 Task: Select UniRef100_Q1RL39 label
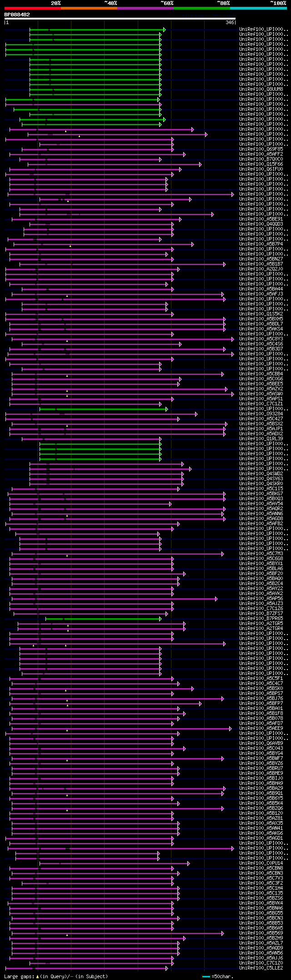click(x=261, y=439)
